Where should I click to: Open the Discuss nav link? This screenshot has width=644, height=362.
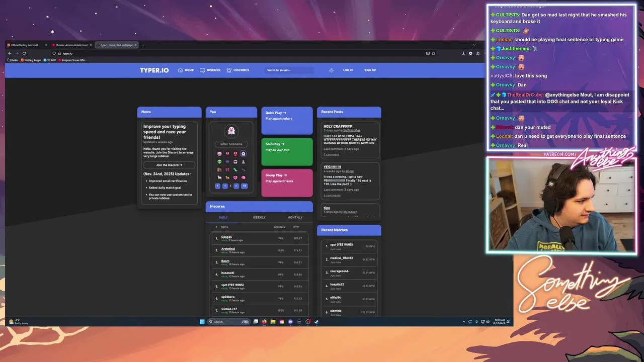tap(210, 70)
